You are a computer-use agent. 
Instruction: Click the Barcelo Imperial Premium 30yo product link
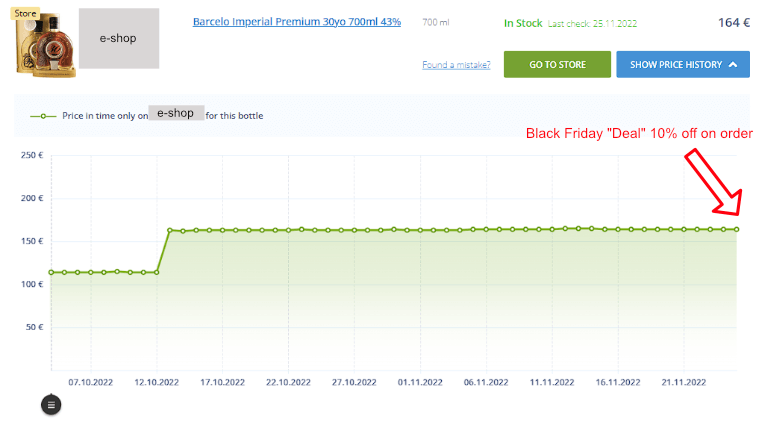(297, 22)
